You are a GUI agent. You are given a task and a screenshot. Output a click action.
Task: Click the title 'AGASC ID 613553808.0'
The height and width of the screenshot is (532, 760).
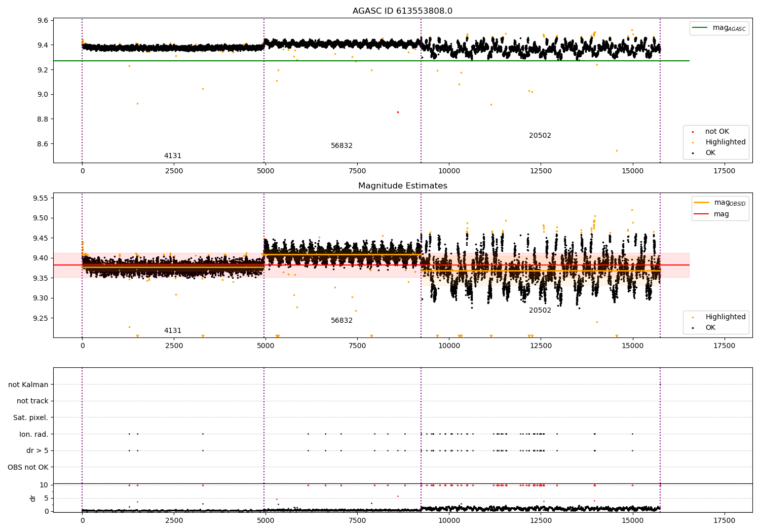pyautogui.click(x=402, y=11)
